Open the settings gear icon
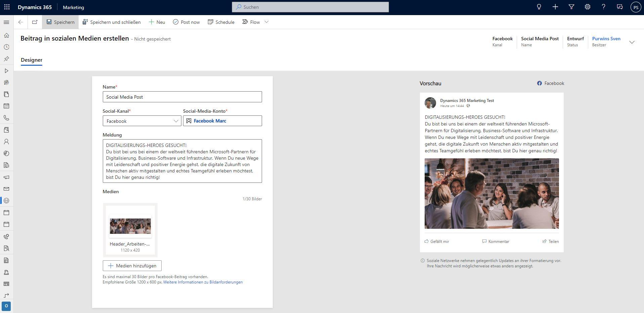This screenshot has width=644, height=313. 587,7
